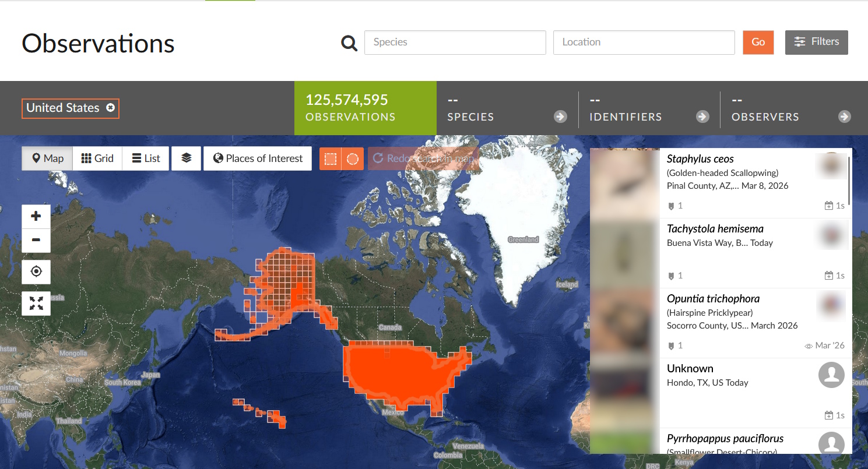Viewport: 868px width, 469px height.
Task: Switch to List view
Action: (x=146, y=158)
